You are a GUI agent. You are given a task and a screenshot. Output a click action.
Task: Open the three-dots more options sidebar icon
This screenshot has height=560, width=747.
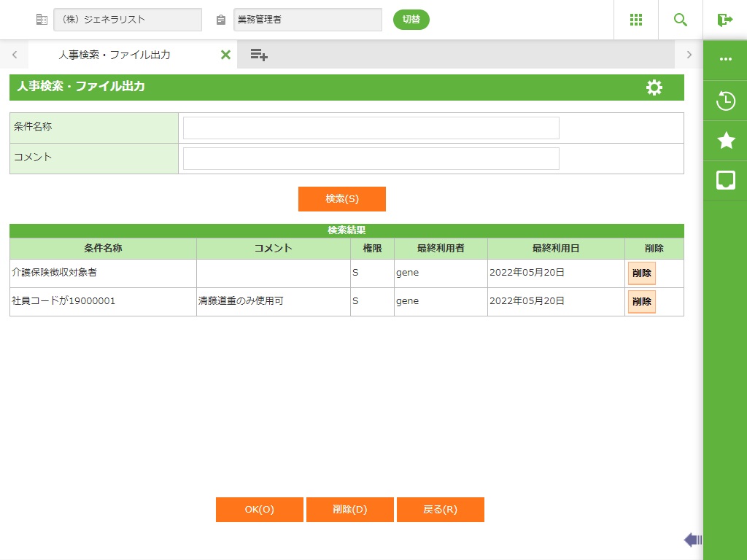(725, 60)
